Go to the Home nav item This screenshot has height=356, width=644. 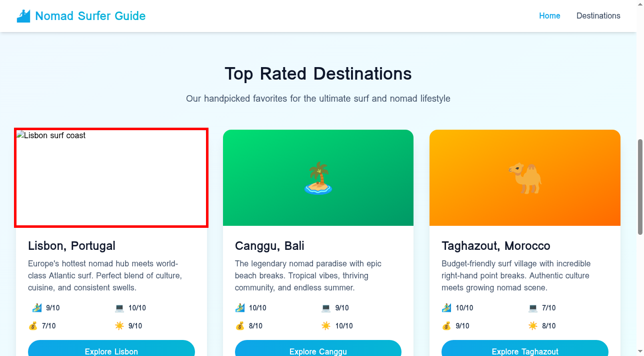tap(549, 16)
